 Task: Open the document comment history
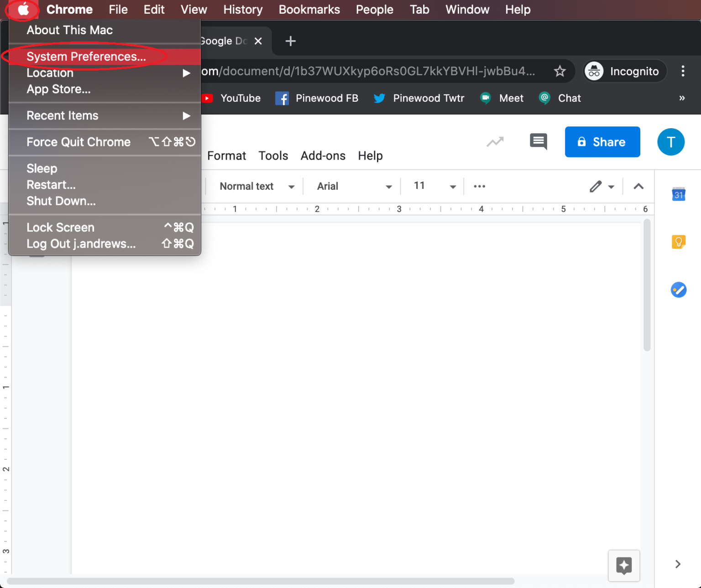[x=539, y=142]
